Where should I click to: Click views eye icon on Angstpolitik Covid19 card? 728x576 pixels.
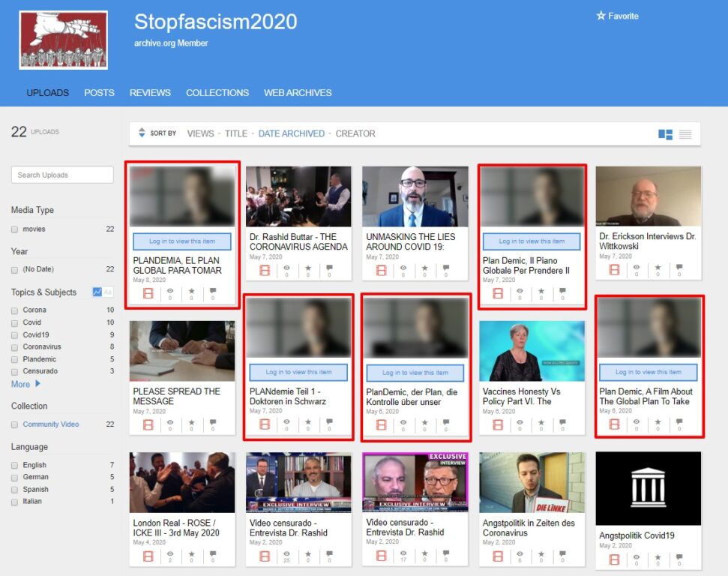637,557
